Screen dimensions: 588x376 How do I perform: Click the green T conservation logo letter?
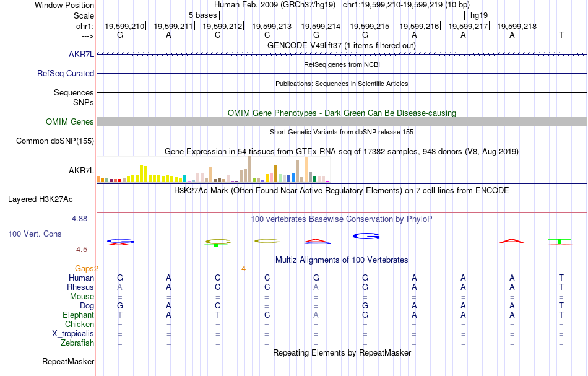[x=560, y=242]
